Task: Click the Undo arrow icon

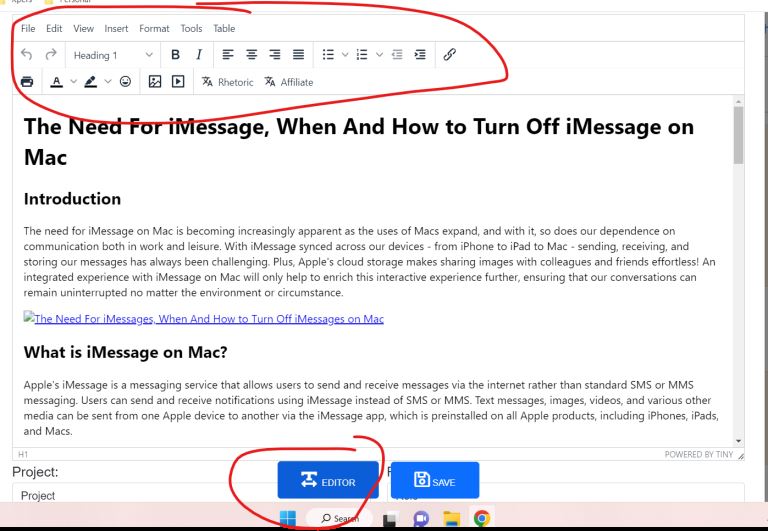Action: tap(27, 54)
